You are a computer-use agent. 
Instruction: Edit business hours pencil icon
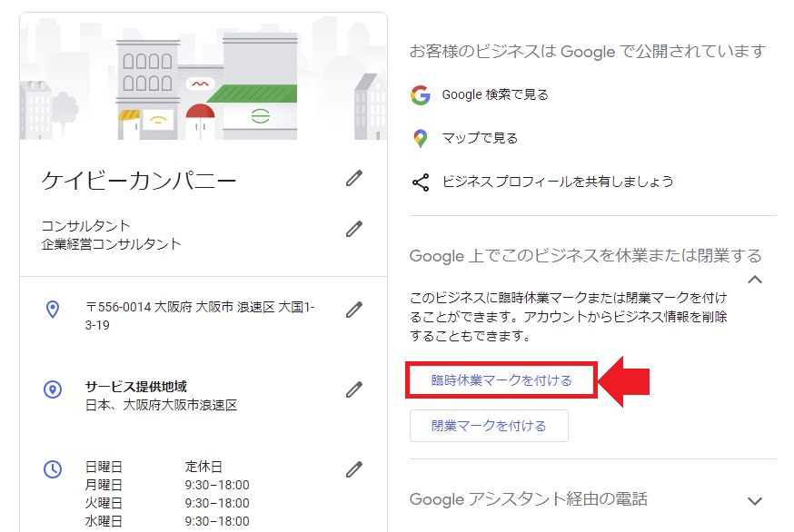pyautogui.click(x=354, y=469)
